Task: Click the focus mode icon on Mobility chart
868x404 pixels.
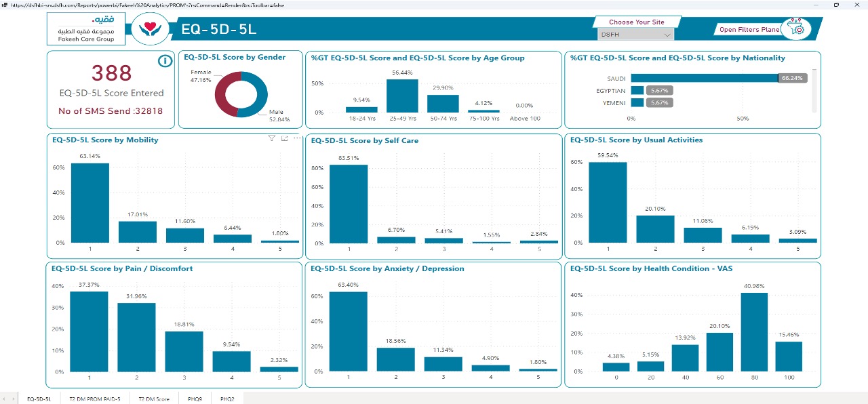Action: click(x=284, y=138)
